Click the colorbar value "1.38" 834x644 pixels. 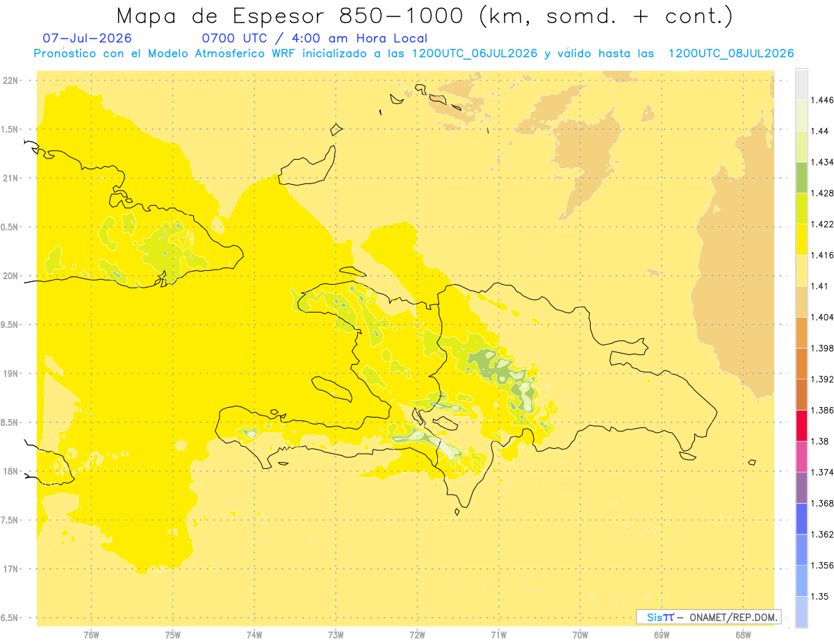point(820,441)
